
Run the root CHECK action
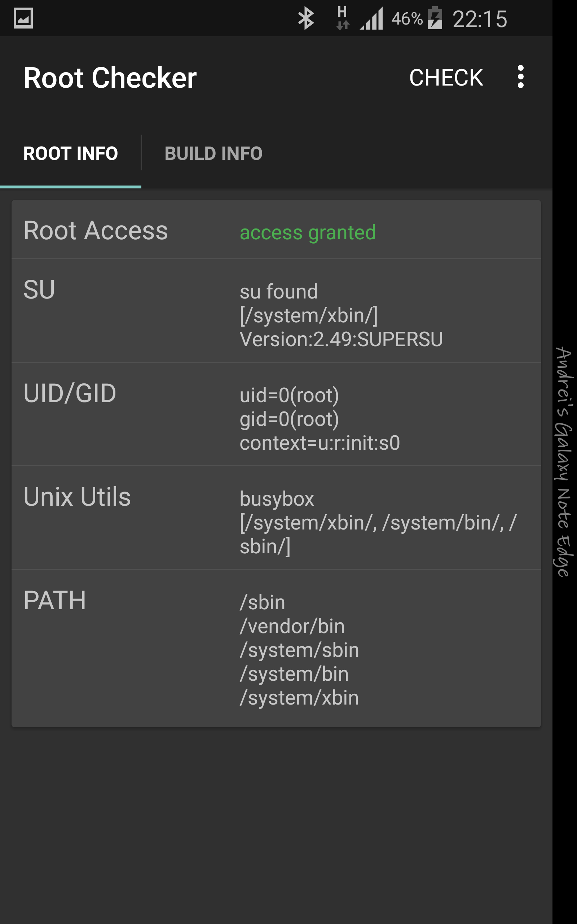[446, 78]
